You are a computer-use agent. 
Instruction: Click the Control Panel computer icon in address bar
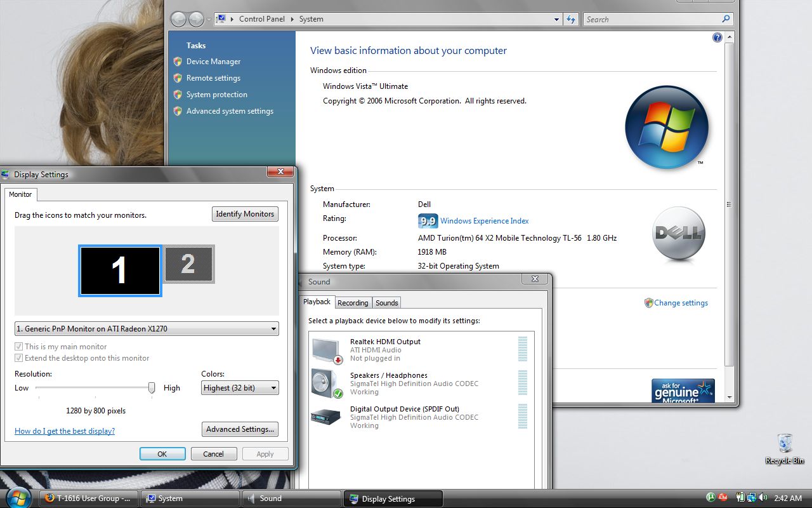(x=221, y=19)
